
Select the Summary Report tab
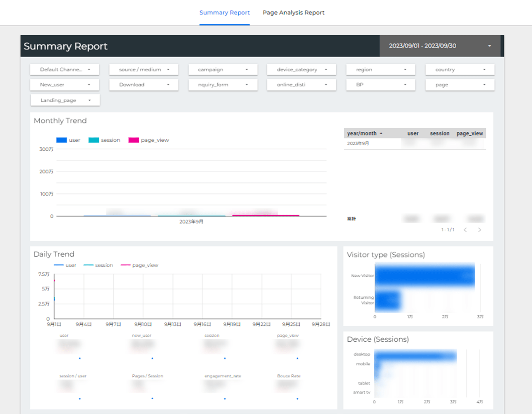click(x=224, y=13)
